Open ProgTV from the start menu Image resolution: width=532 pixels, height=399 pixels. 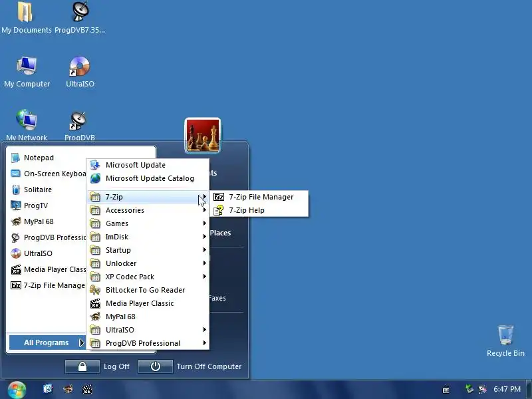(x=47, y=205)
